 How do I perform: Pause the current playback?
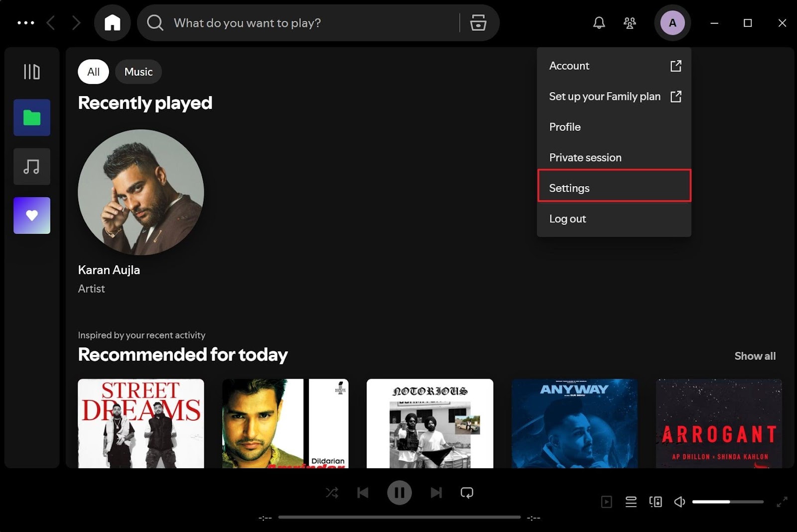[399, 493]
